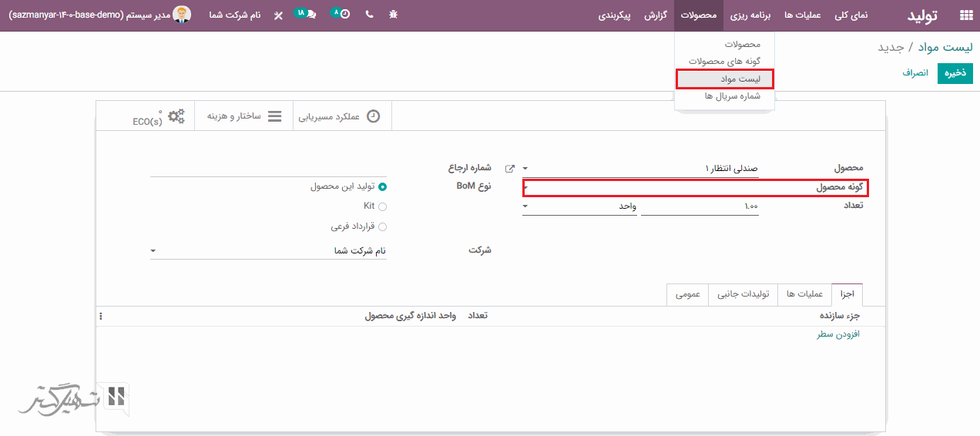Image resolution: width=980 pixels, height=436 pixels.
Task: Open activities clock icon with badge 8
Action: point(340,15)
